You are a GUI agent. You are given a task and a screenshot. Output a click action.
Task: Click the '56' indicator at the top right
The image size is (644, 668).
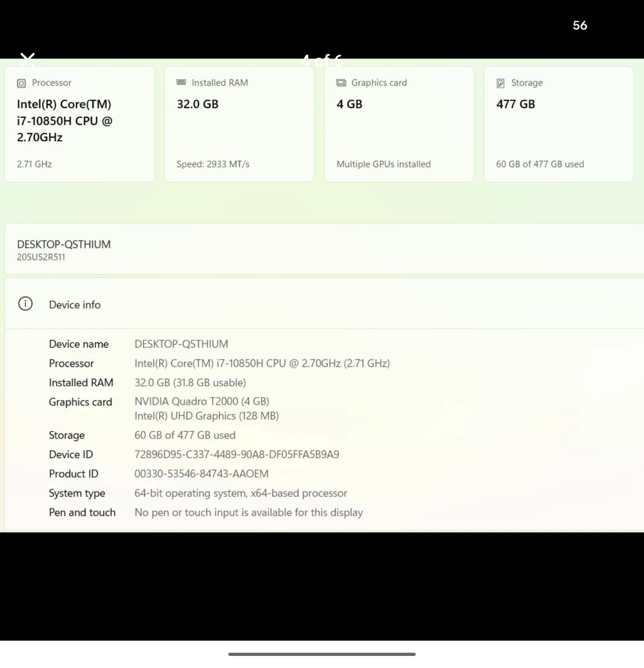(x=580, y=26)
